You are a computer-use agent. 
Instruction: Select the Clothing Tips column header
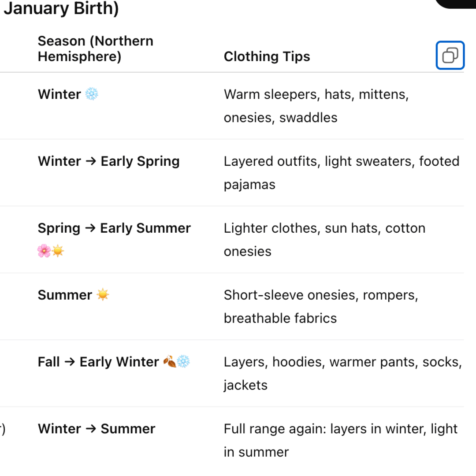pyautogui.click(x=267, y=56)
